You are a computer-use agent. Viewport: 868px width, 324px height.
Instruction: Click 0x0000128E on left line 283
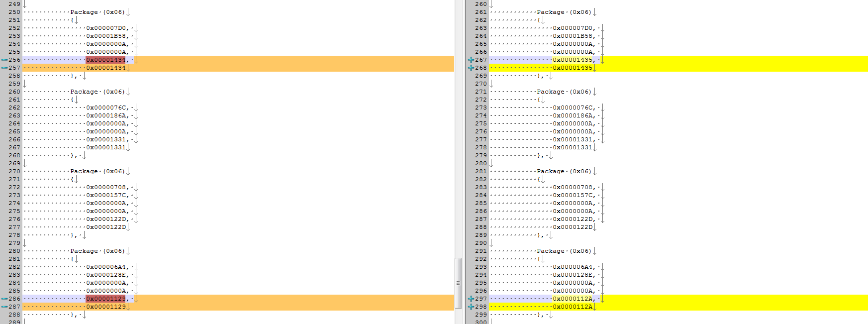106,275
